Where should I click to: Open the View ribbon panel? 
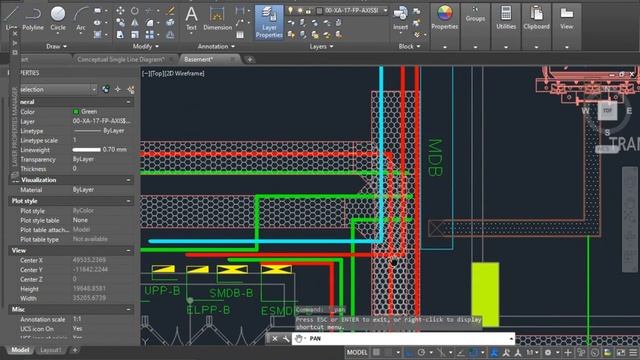click(567, 18)
